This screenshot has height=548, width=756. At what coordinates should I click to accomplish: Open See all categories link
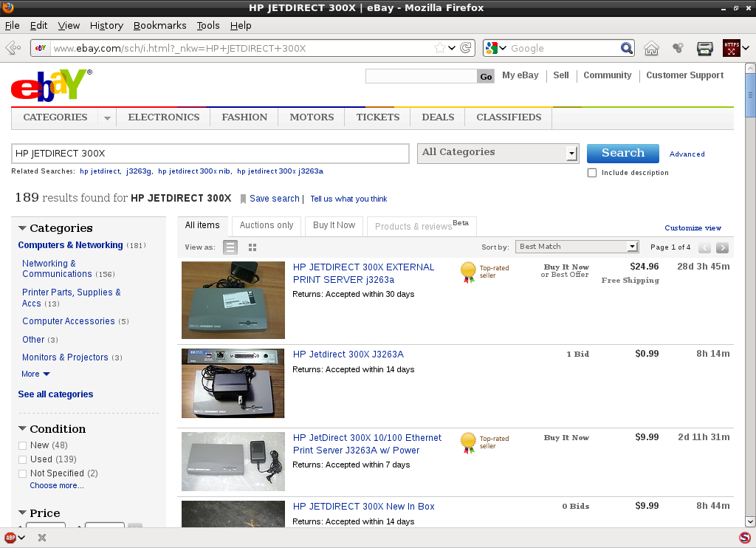click(x=55, y=394)
